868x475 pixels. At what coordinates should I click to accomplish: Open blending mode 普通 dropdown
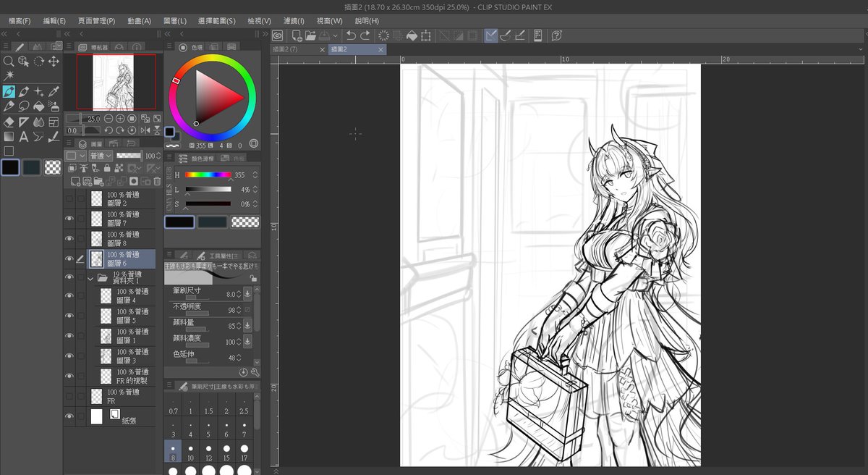(x=100, y=156)
